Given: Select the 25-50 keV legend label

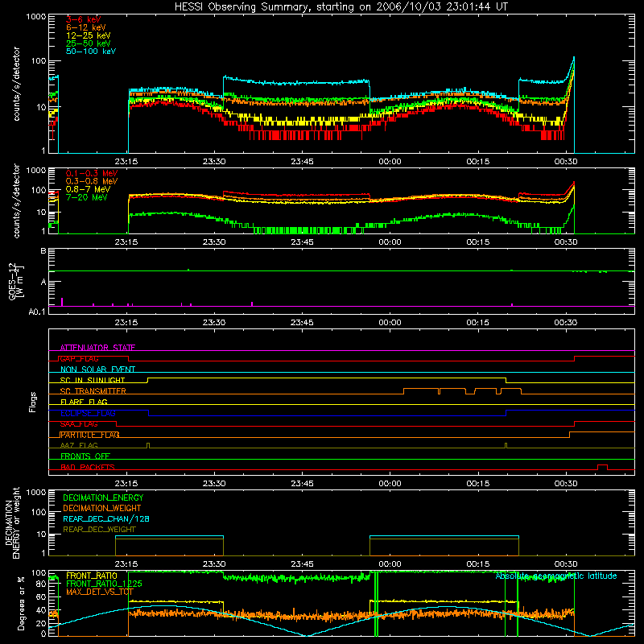Looking at the screenshot, I should (x=89, y=43).
